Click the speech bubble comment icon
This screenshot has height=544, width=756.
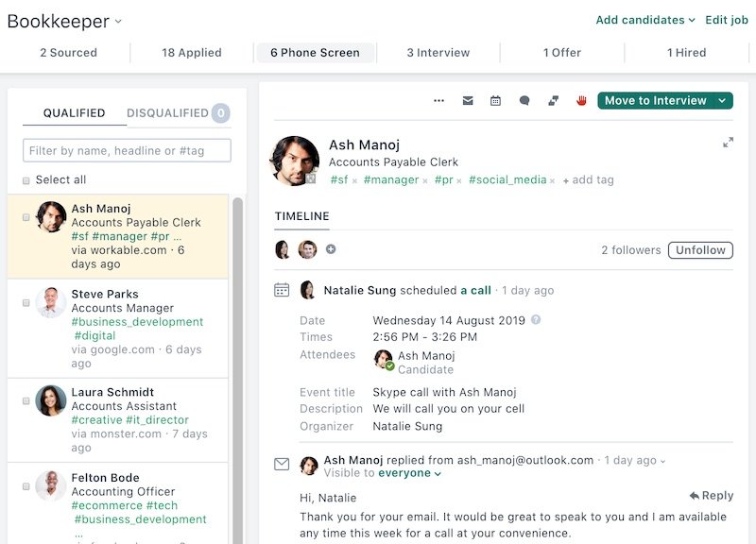[x=524, y=101]
